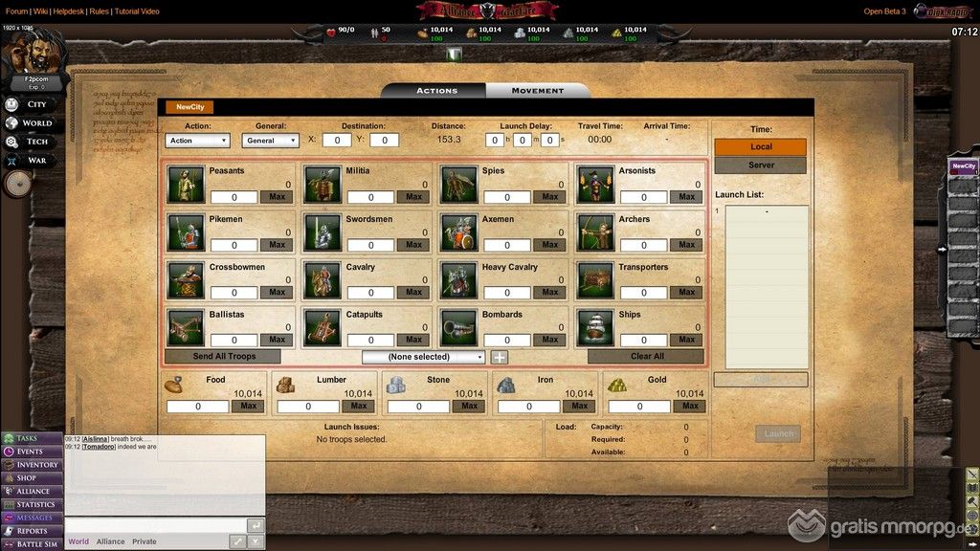Click the plus icon beside None selected
The height and width of the screenshot is (551, 980).
500,357
